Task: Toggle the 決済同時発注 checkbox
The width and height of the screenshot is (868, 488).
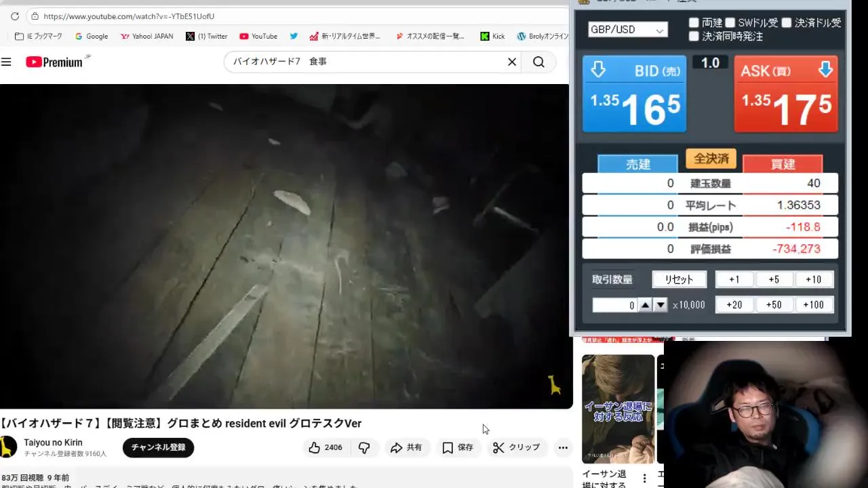Action: coord(694,36)
